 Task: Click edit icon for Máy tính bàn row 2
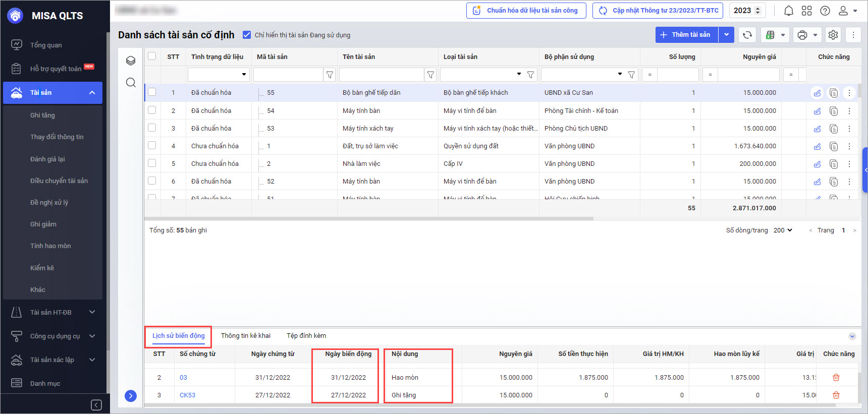817,111
